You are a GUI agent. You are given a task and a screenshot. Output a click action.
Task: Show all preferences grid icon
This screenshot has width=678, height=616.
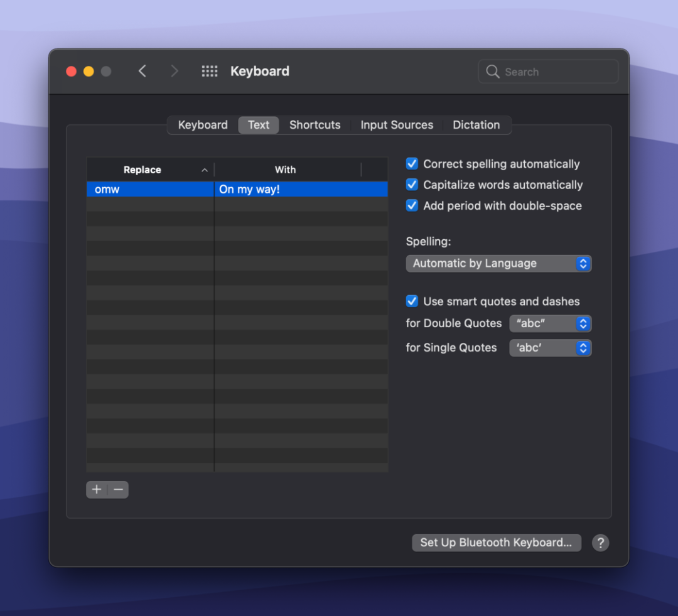pos(210,71)
